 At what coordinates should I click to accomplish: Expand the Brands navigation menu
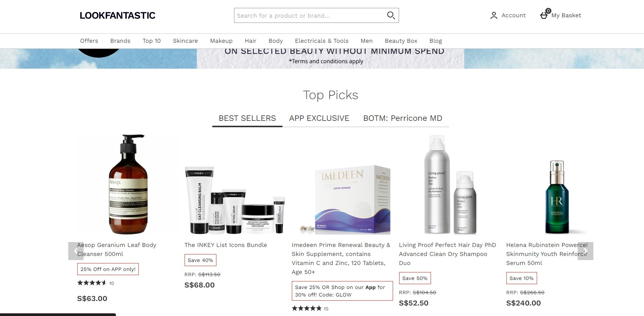[x=120, y=41]
